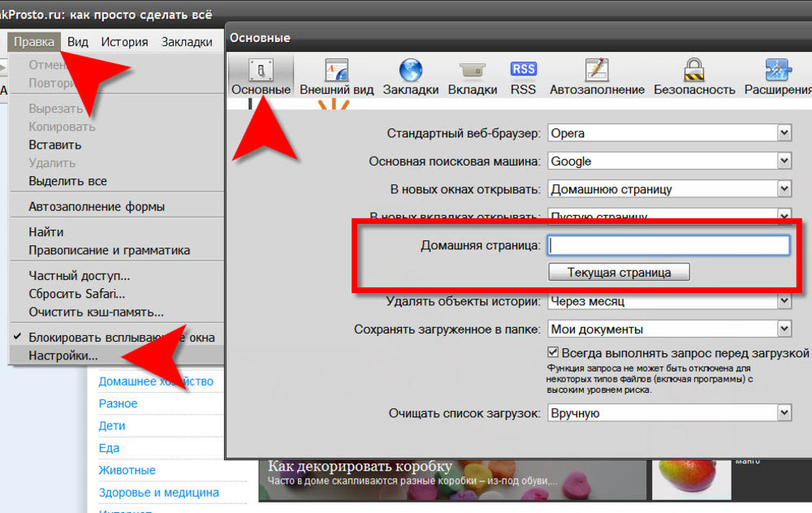Open the Закладки menu in menu bar
This screenshot has width=812, height=513.
pyautogui.click(x=187, y=42)
